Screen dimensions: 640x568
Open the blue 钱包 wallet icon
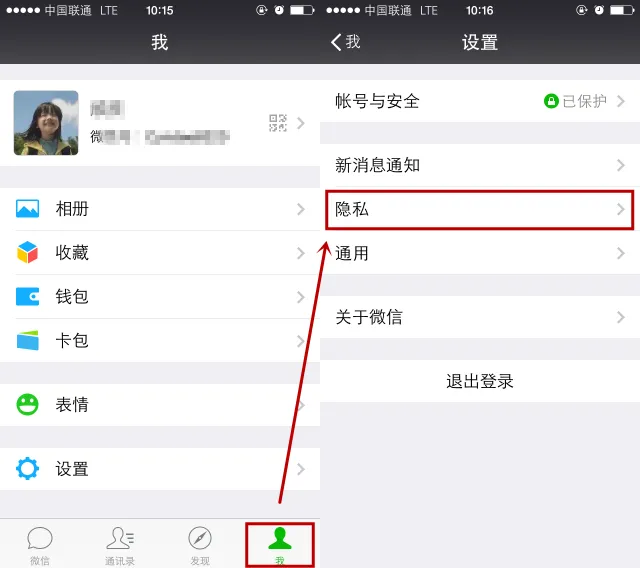pos(27,297)
